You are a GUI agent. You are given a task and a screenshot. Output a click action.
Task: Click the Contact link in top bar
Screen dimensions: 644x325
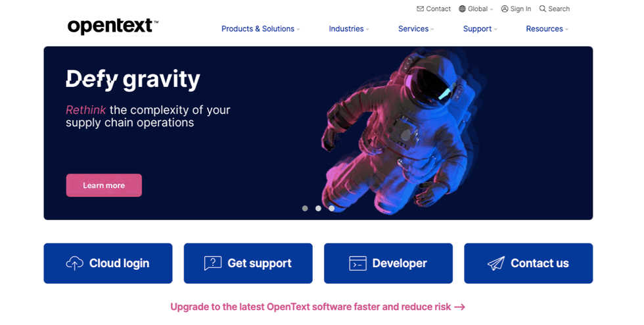tap(438, 9)
